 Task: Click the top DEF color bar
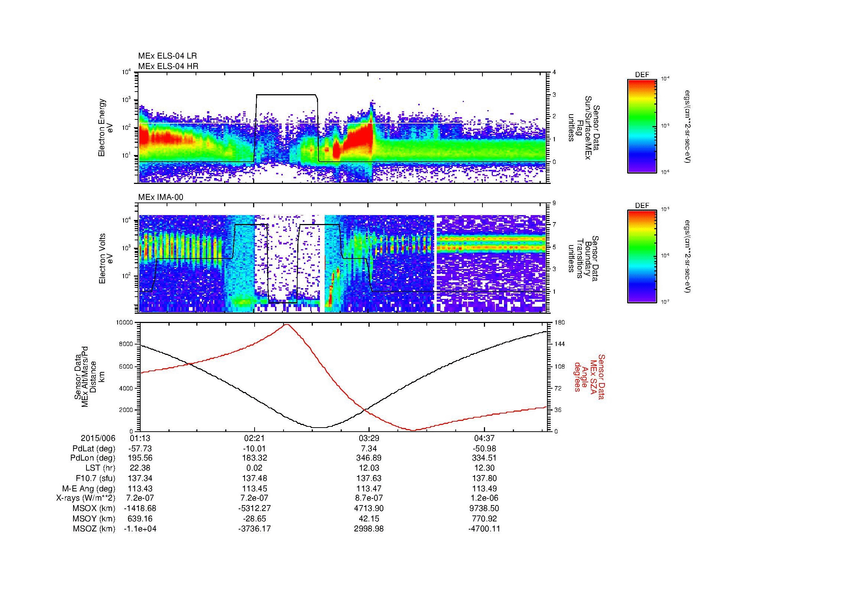coord(642,125)
